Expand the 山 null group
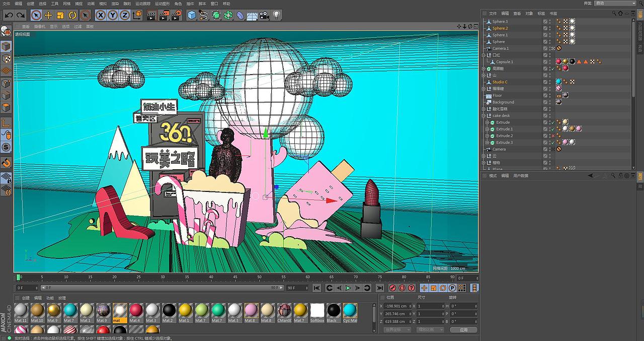644x341 pixels. (x=484, y=75)
